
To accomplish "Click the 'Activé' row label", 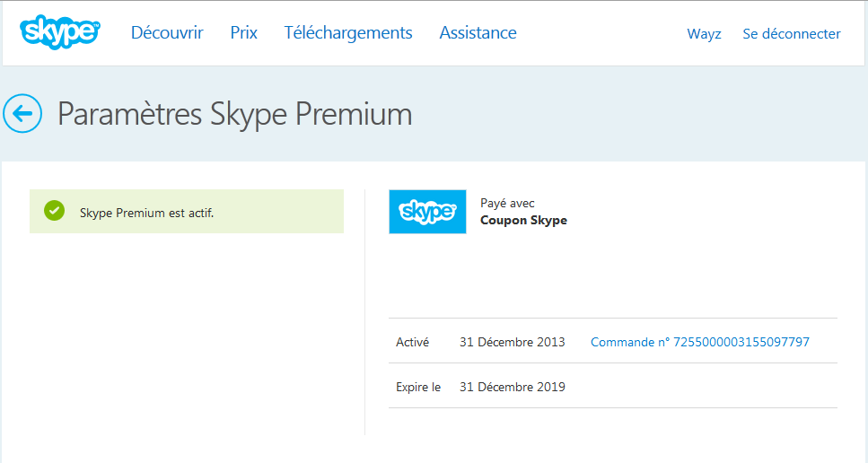I will click(x=412, y=342).
